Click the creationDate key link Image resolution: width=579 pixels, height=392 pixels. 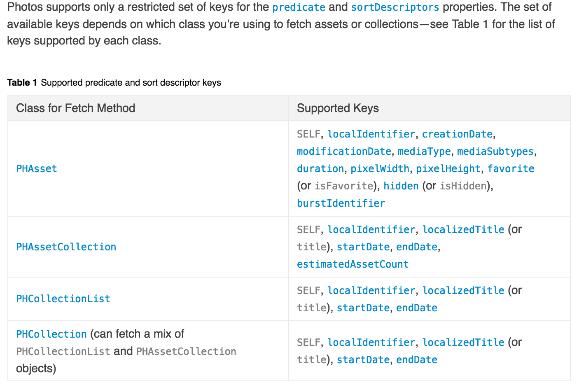pos(457,134)
